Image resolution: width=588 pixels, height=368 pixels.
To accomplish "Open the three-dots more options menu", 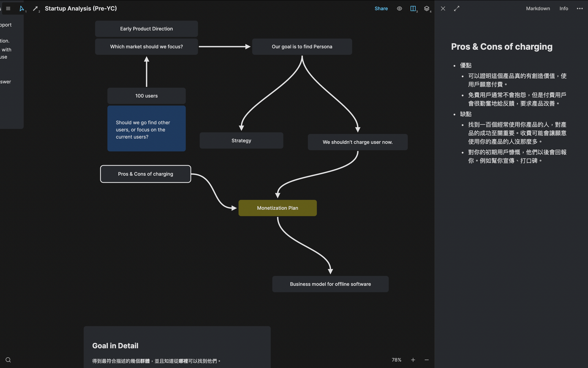I will click(580, 9).
